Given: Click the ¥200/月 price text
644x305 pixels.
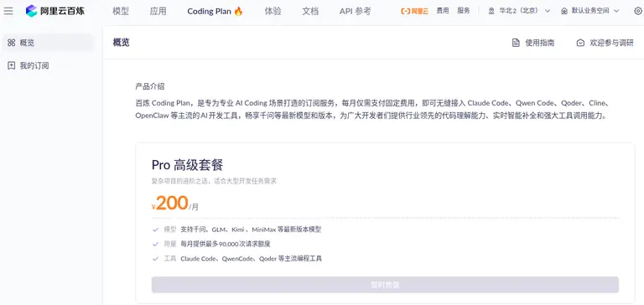Looking at the screenshot, I should (175, 203).
